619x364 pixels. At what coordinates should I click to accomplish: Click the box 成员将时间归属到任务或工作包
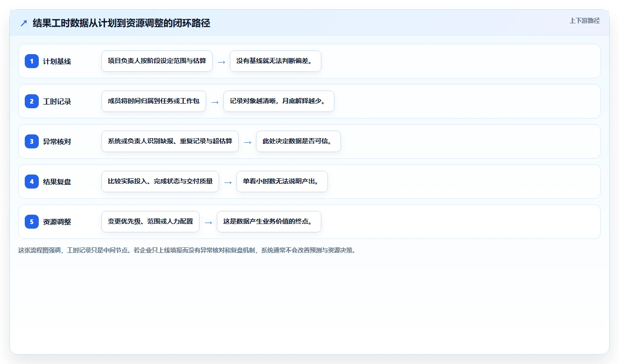click(x=154, y=101)
